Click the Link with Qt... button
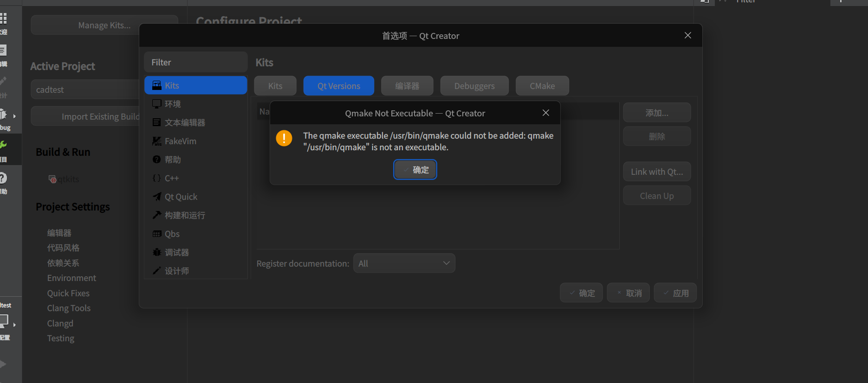The width and height of the screenshot is (868, 383). [657, 172]
